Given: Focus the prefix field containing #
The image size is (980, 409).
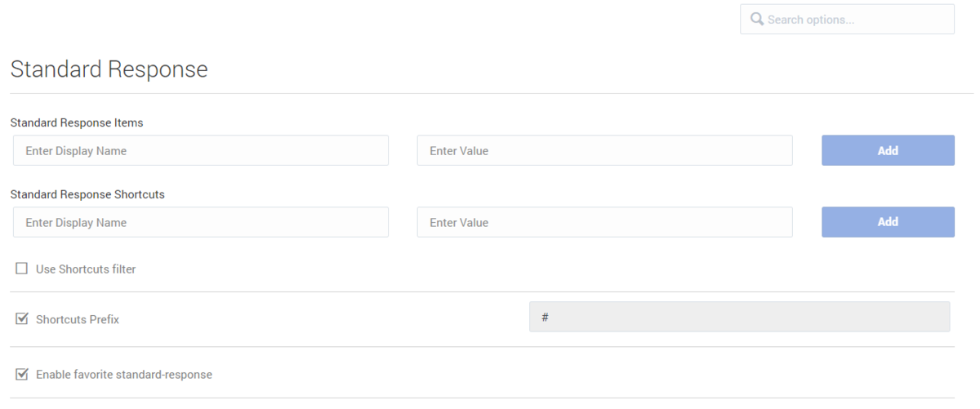Looking at the screenshot, I should 739,317.
